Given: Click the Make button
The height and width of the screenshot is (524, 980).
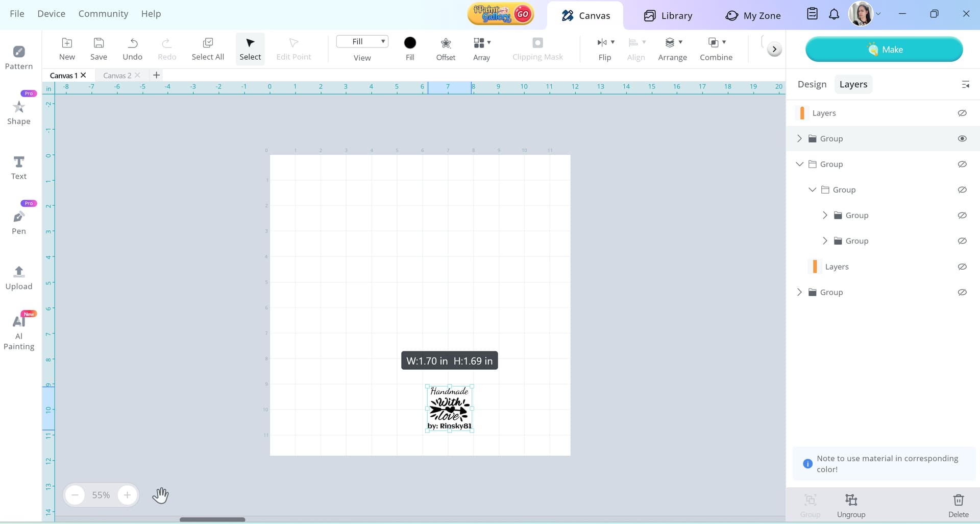Looking at the screenshot, I should point(884,50).
